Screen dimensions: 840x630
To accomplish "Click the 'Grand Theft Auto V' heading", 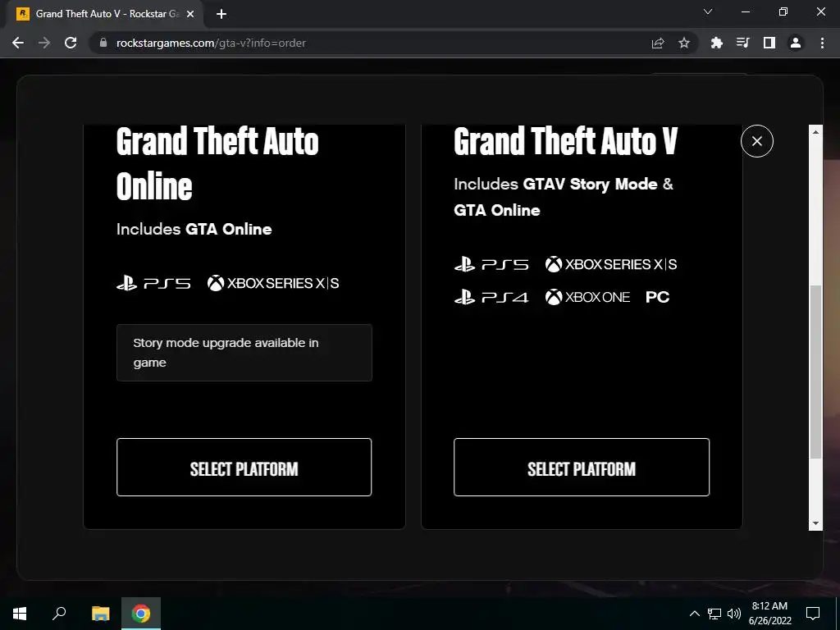I will pyautogui.click(x=566, y=141).
